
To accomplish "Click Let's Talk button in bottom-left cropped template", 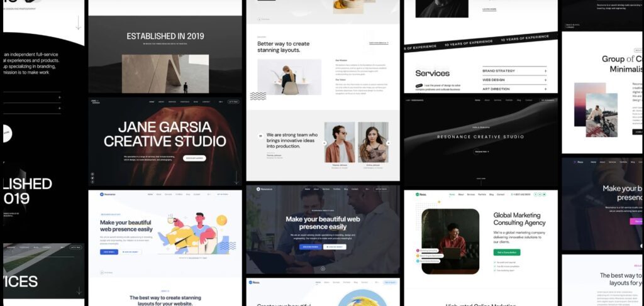I will pos(75,248).
